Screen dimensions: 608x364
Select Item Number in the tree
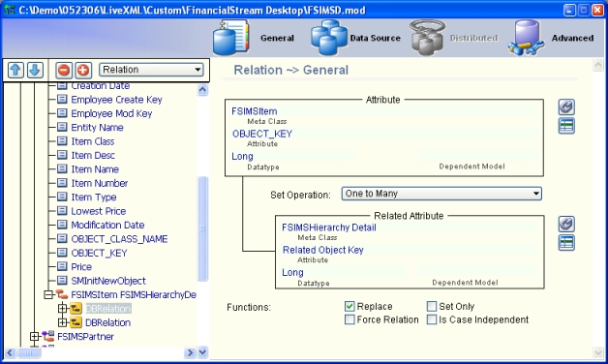(x=100, y=183)
